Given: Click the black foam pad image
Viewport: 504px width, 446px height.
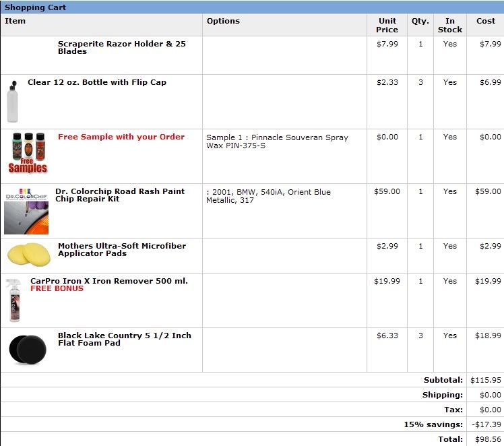Looking at the screenshot, I should point(28,350).
